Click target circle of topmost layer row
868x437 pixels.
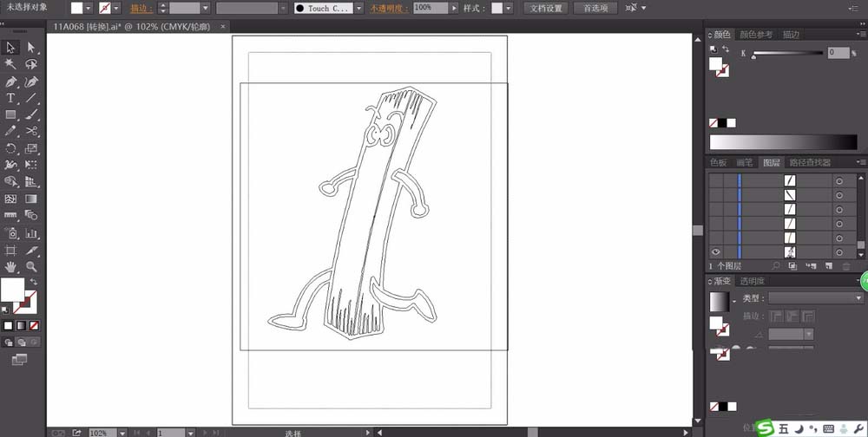tap(839, 181)
